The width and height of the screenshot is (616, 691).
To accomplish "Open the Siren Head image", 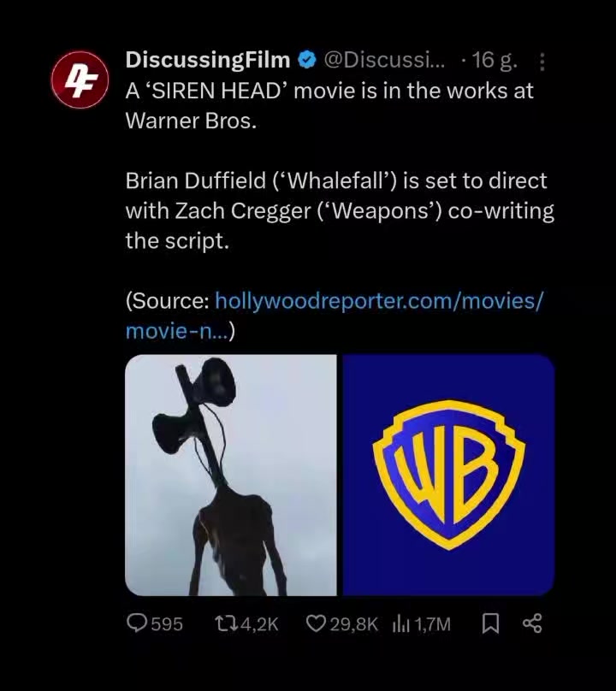I will click(x=231, y=475).
